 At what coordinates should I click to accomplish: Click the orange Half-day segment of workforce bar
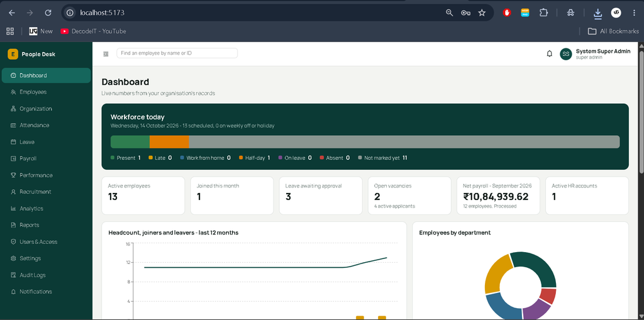(x=169, y=141)
